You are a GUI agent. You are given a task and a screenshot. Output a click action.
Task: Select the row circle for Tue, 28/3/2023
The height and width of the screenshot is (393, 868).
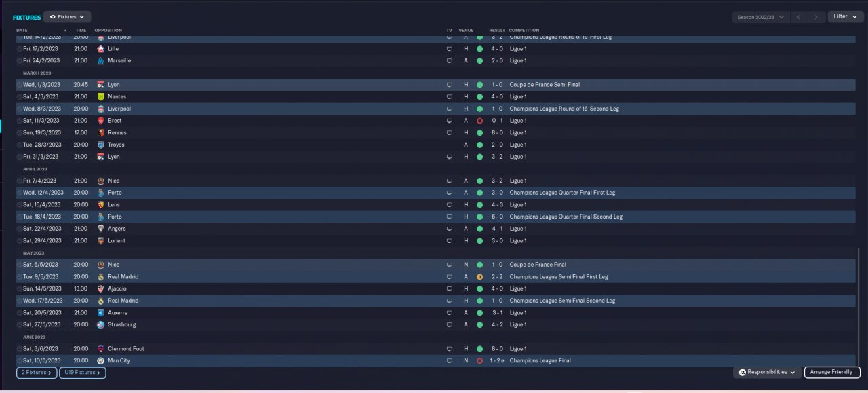click(x=20, y=145)
